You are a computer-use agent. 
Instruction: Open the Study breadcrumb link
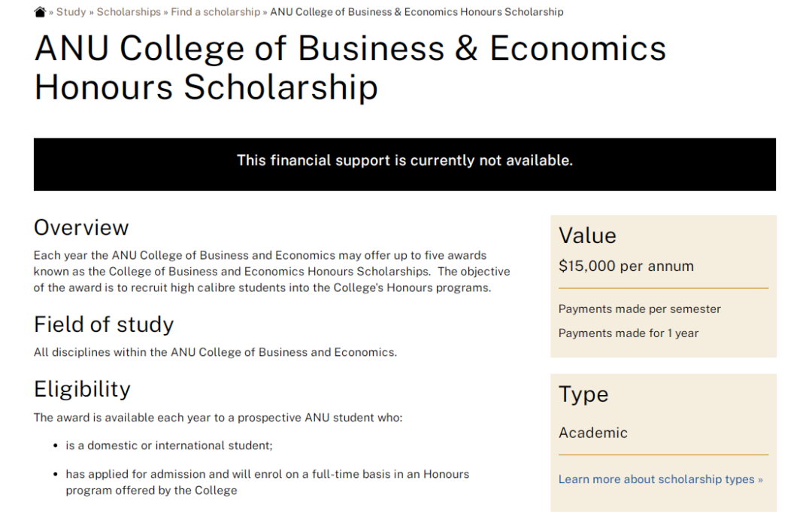(x=71, y=12)
